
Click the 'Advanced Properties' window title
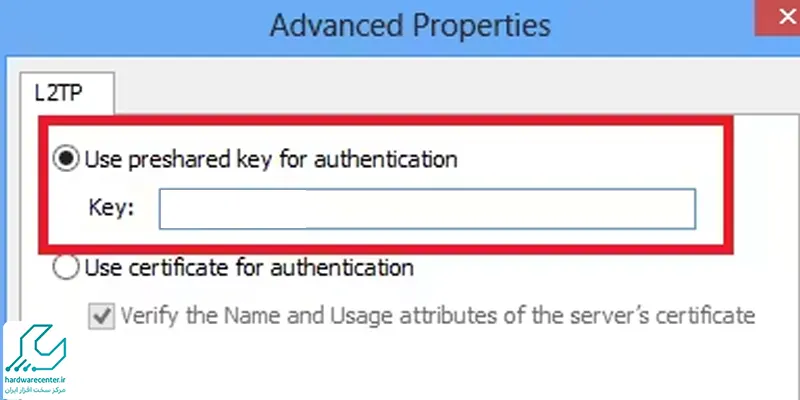410,25
